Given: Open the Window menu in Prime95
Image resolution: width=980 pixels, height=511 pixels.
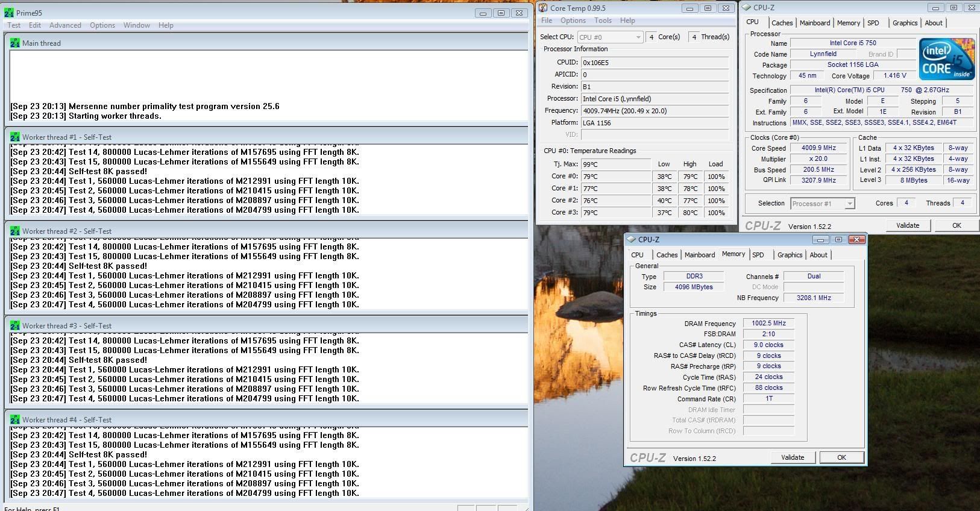Looking at the screenshot, I should [x=137, y=25].
